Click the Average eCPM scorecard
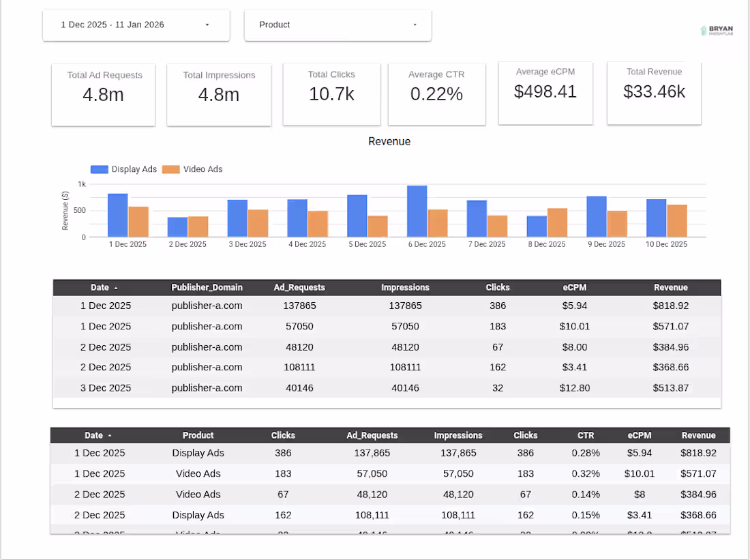Image resolution: width=750 pixels, height=560 pixels. coord(545,93)
